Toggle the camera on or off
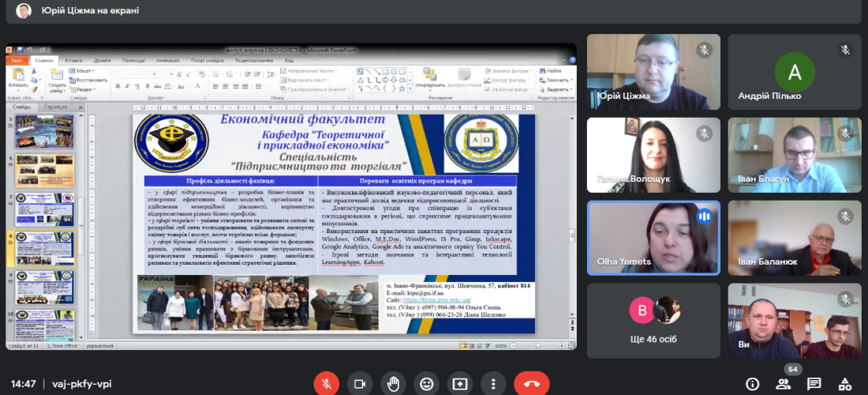868x395 pixels. click(x=360, y=384)
